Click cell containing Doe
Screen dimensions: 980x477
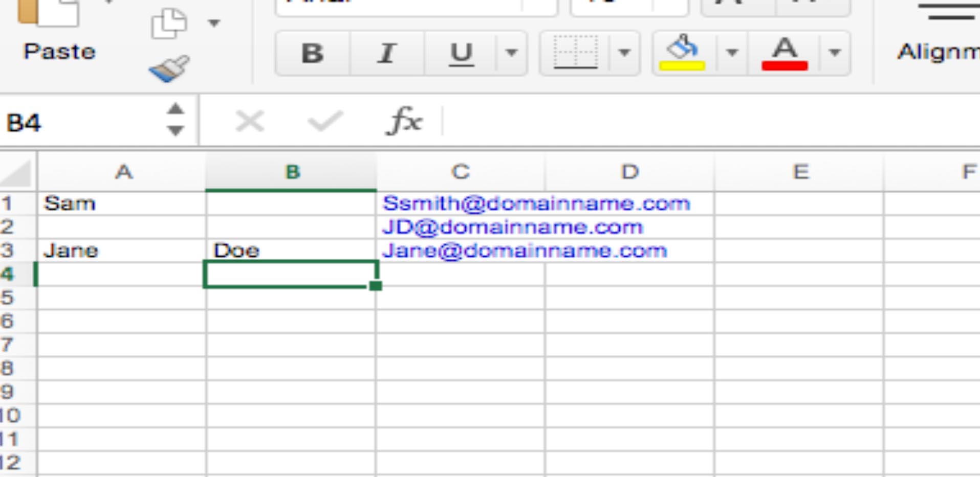point(291,251)
